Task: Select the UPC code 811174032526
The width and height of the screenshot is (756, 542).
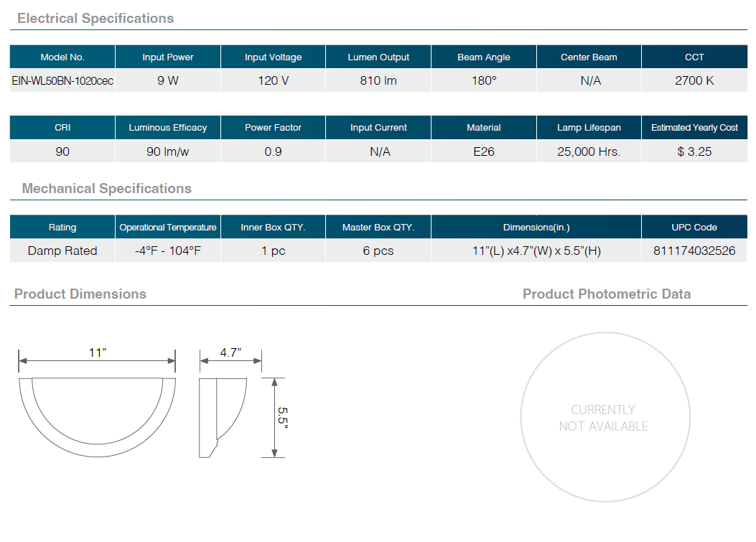Action: click(694, 251)
